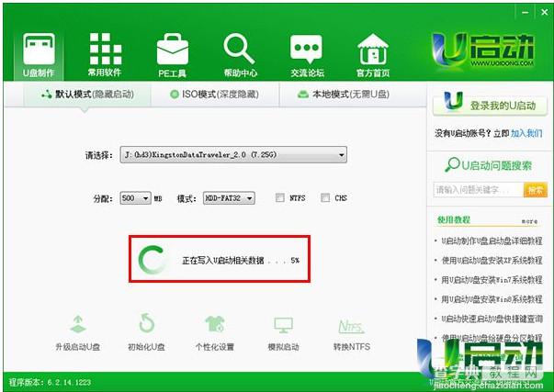Click the U启动问题搜索 magnifier icon
Viewport: 554px width, 392px height.
click(x=452, y=165)
